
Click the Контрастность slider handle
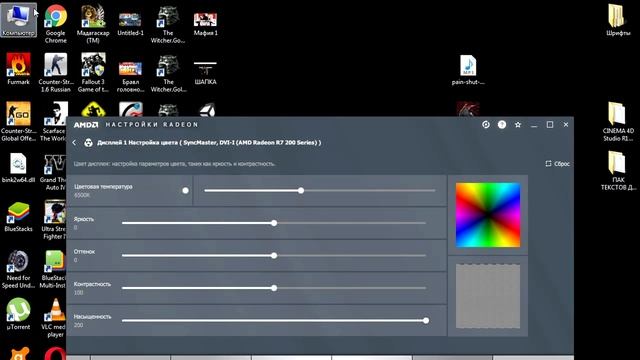[274, 288]
